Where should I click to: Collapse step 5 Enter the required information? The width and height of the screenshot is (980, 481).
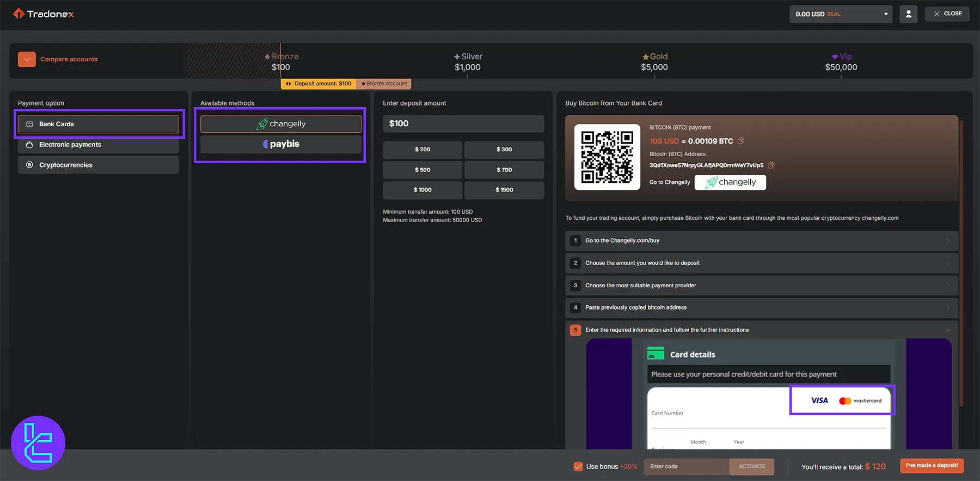click(762, 330)
